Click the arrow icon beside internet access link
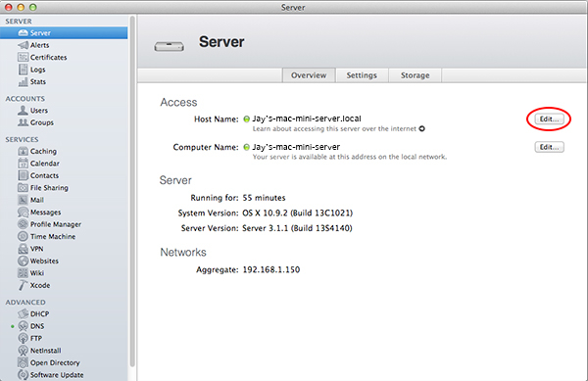Viewport: 588px width, 381px height. pyautogui.click(x=421, y=129)
